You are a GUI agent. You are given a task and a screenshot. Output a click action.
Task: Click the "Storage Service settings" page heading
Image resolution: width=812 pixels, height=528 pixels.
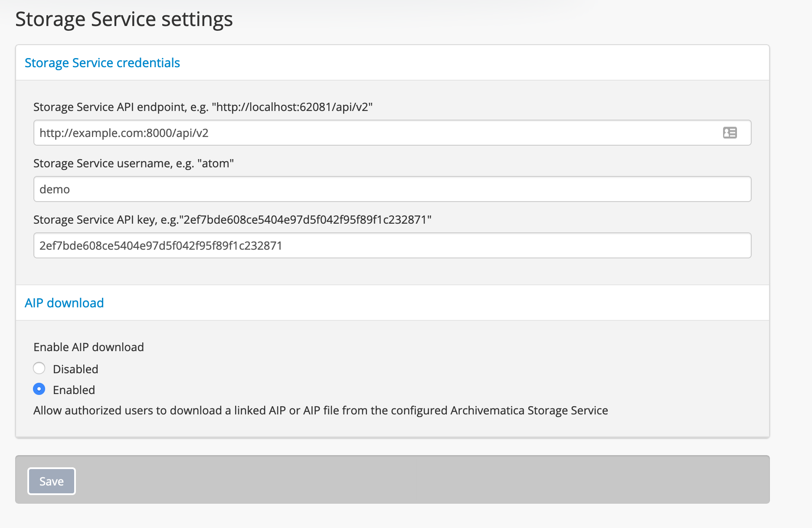[x=124, y=20]
